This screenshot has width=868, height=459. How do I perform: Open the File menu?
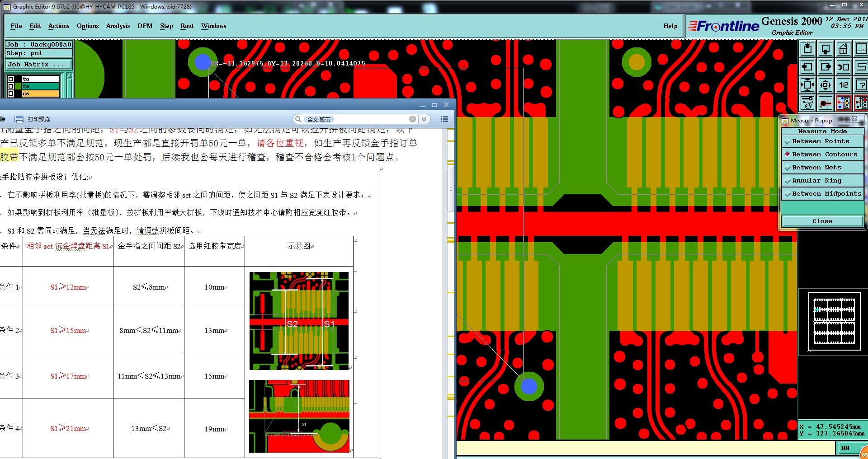click(x=16, y=26)
